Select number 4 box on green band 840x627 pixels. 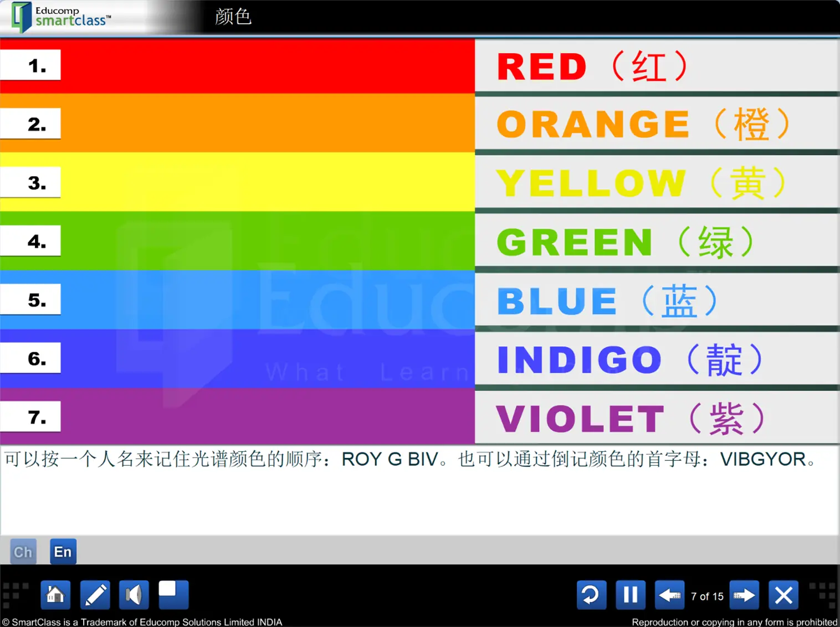tap(30, 241)
